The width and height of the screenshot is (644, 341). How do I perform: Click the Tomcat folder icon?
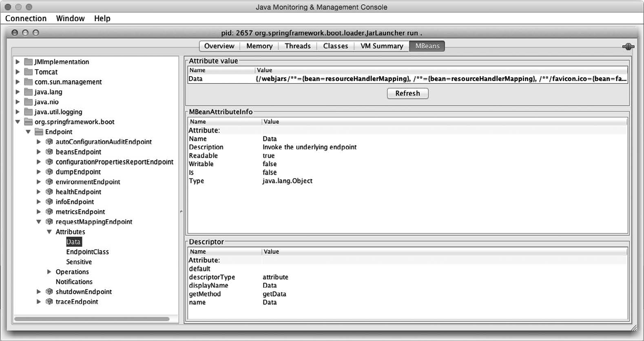28,72
